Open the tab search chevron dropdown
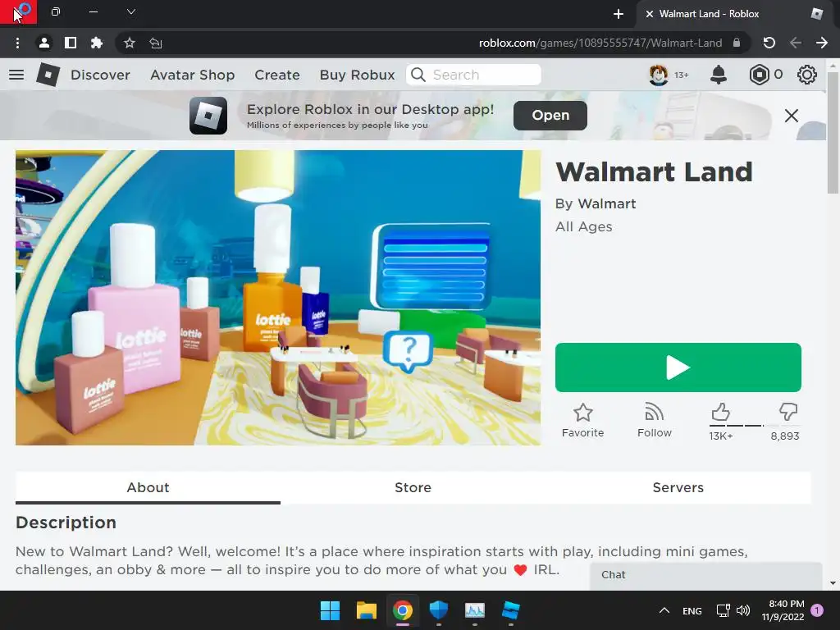 tap(131, 11)
